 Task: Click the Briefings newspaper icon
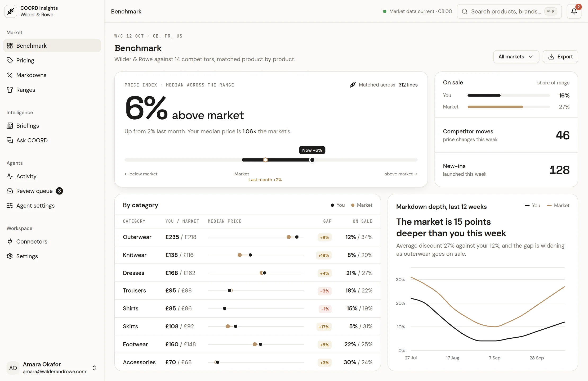pyautogui.click(x=10, y=126)
